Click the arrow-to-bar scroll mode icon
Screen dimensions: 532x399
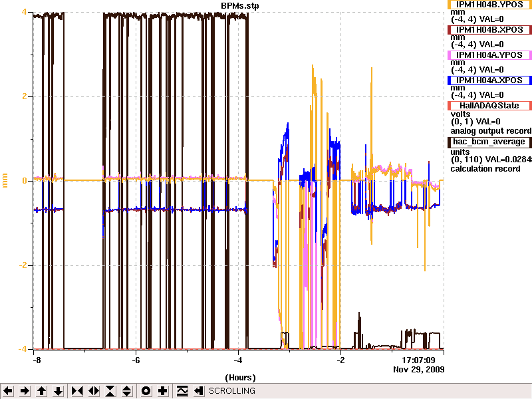(198, 391)
